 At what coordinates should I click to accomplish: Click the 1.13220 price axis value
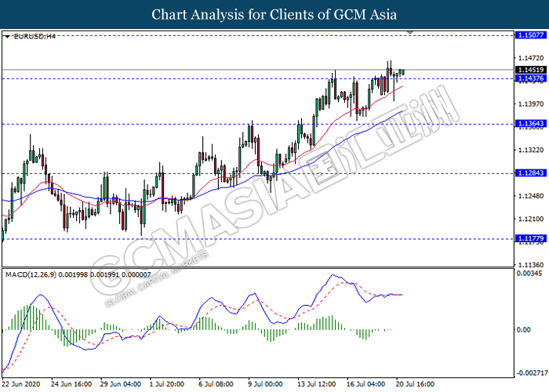[531, 151]
